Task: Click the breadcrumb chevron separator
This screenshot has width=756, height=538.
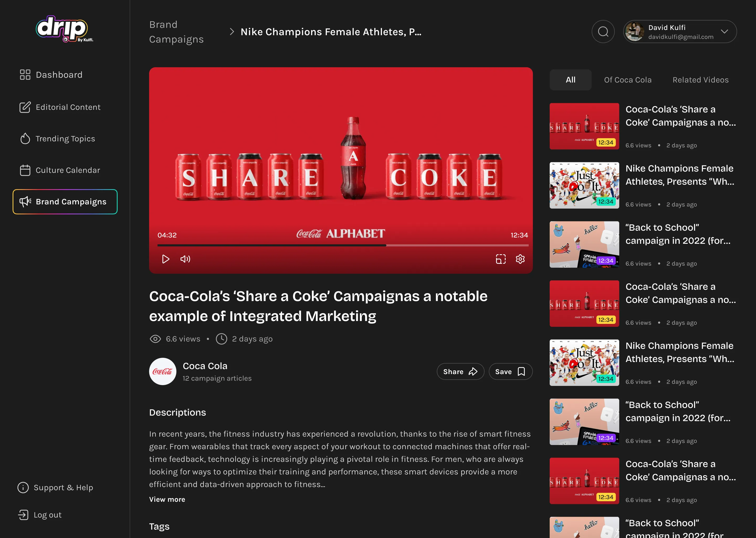Action: pyautogui.click(x=232, y=32)
